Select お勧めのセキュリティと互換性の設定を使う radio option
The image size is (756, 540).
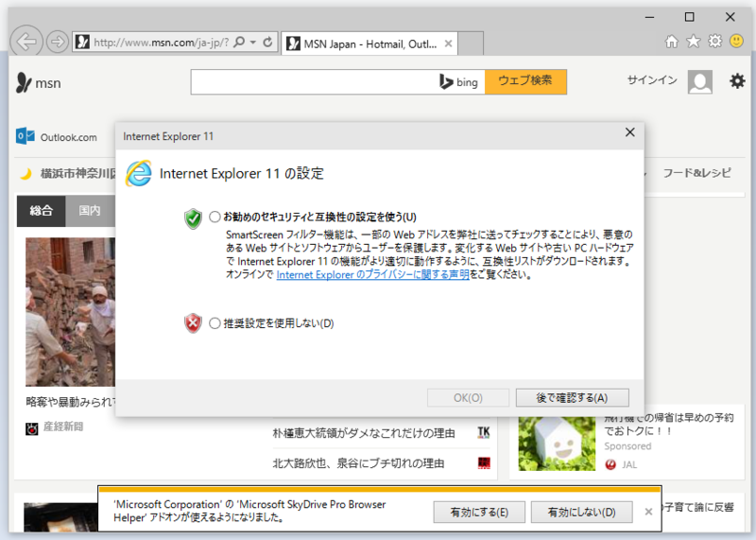215,218
